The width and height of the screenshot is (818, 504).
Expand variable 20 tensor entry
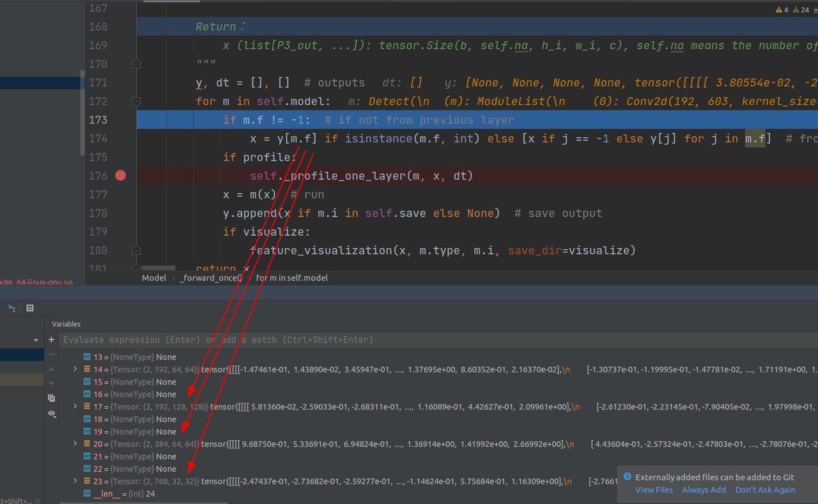[75, 444]
